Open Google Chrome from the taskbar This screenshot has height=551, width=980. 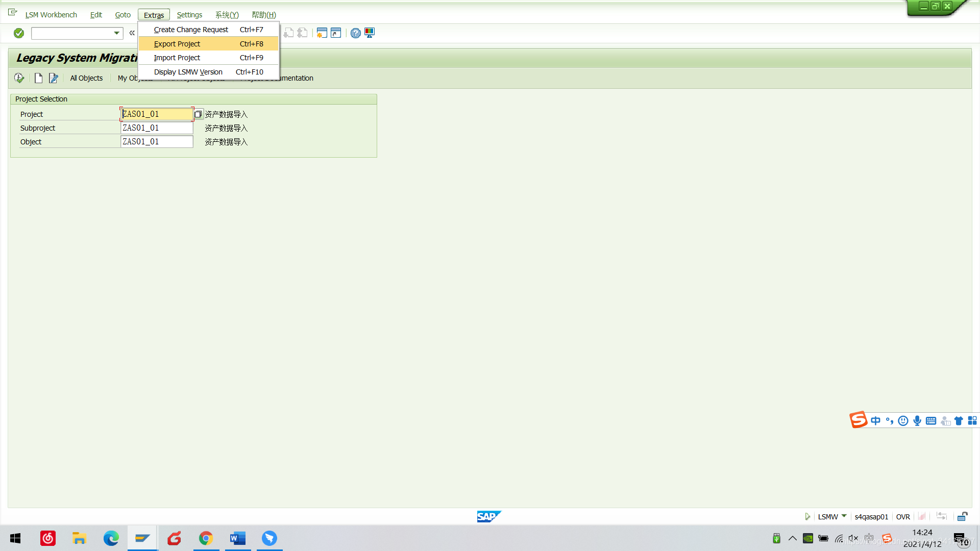206,538
